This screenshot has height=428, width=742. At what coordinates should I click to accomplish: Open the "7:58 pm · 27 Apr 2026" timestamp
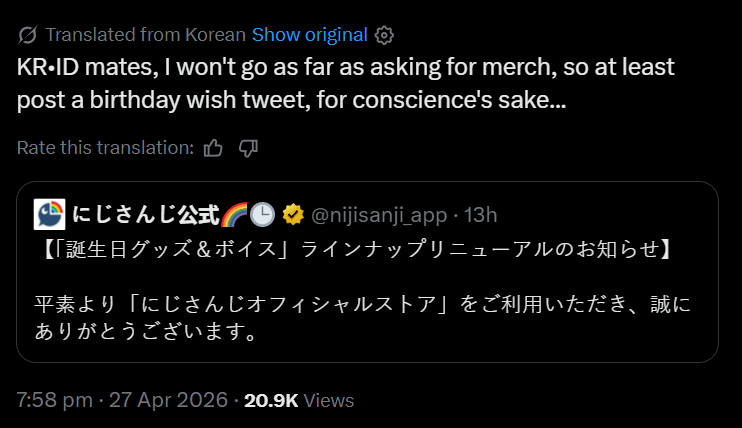pos(122,400)
